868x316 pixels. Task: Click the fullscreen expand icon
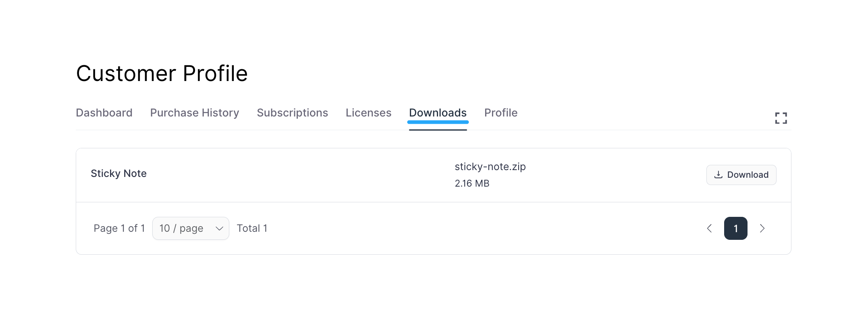click(781, 118)
